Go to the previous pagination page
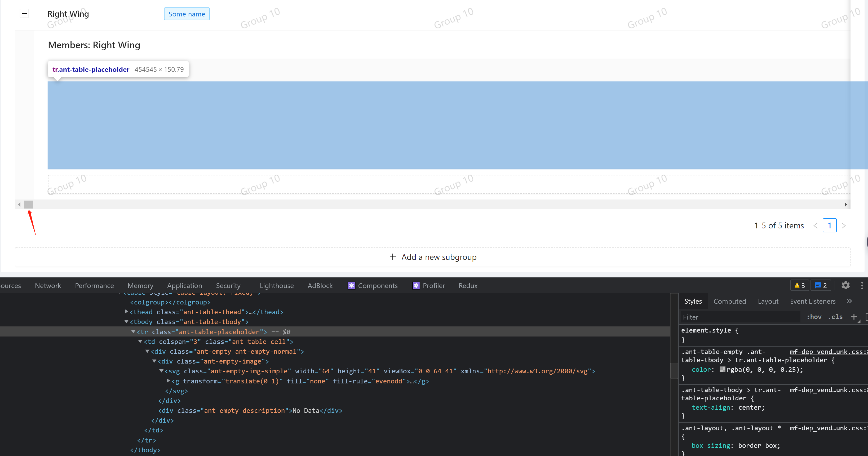 [x=816, y=225]
